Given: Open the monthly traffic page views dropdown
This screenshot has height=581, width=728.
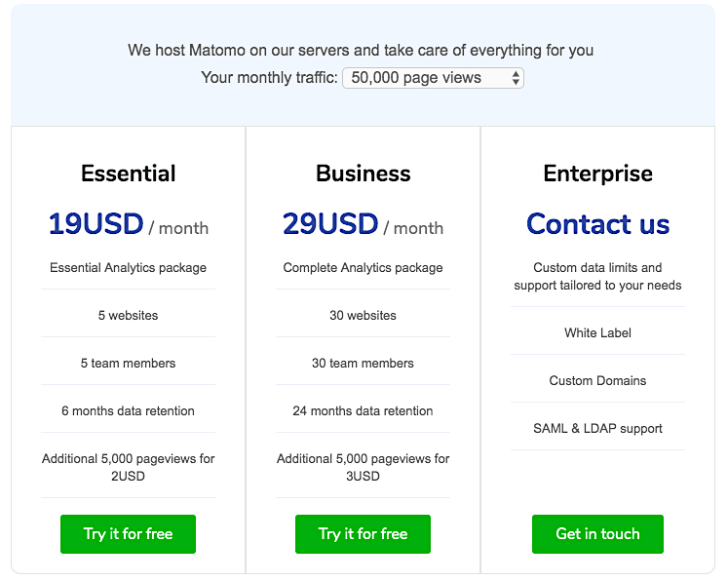Looking at the screenshot, I should point(433,78).
